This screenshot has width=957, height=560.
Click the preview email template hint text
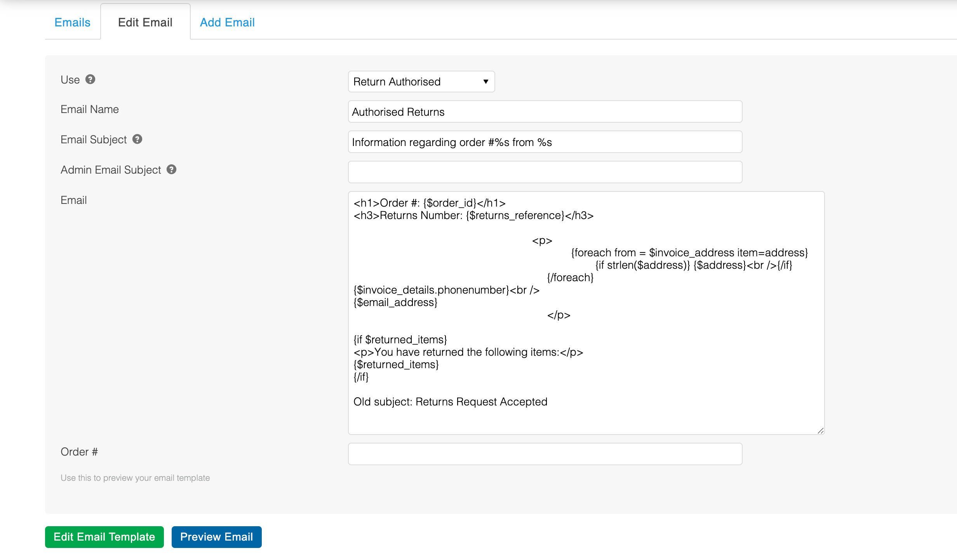pos(135,478)
